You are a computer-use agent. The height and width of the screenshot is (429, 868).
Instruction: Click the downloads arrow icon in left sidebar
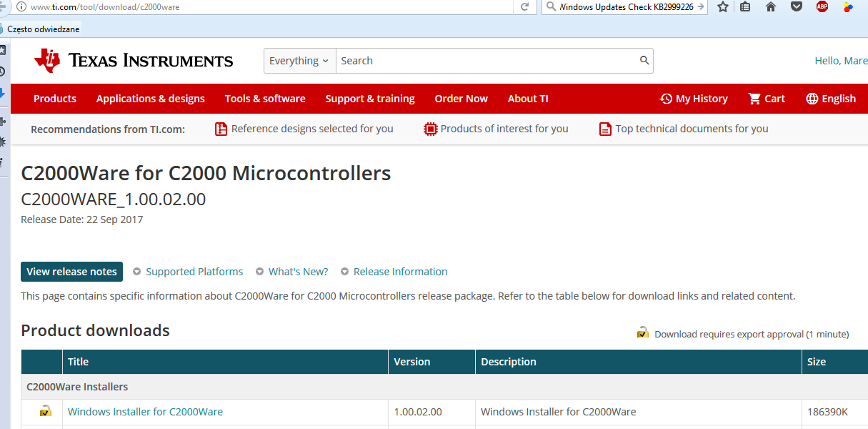click(x=2, y=93)
